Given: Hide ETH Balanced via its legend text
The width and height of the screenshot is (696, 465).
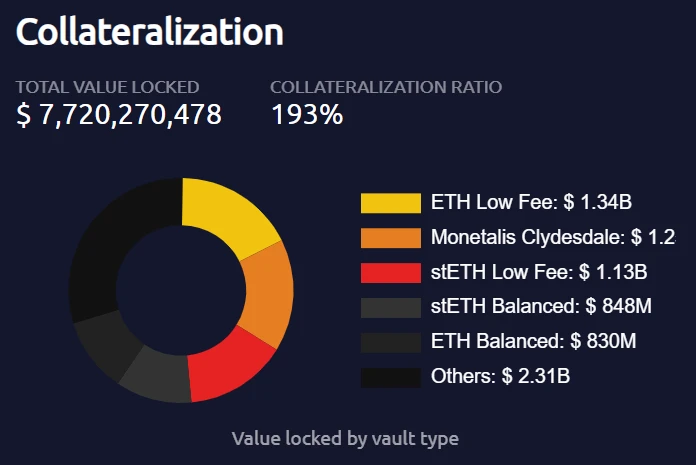Looking at the screenshot, I should pos(533,341).
